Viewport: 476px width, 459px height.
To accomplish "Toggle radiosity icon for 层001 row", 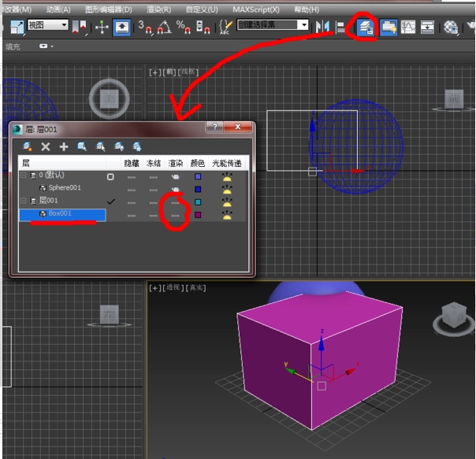I will [227, 202].
